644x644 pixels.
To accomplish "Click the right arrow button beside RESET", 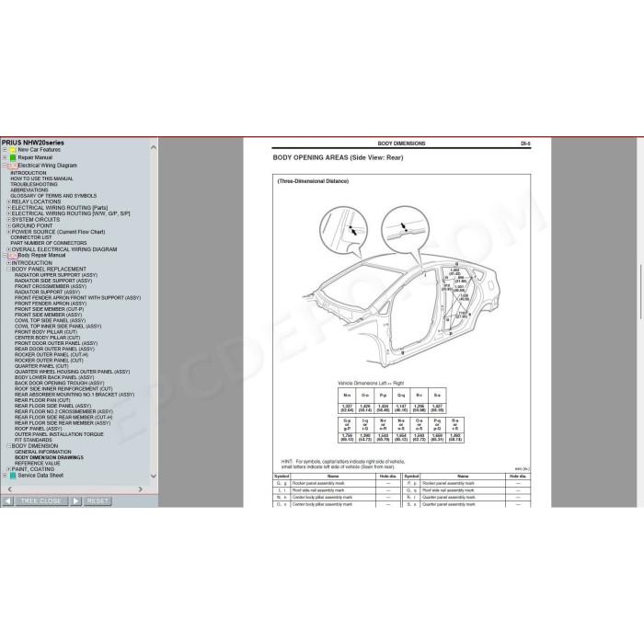I will pos(76,501).
